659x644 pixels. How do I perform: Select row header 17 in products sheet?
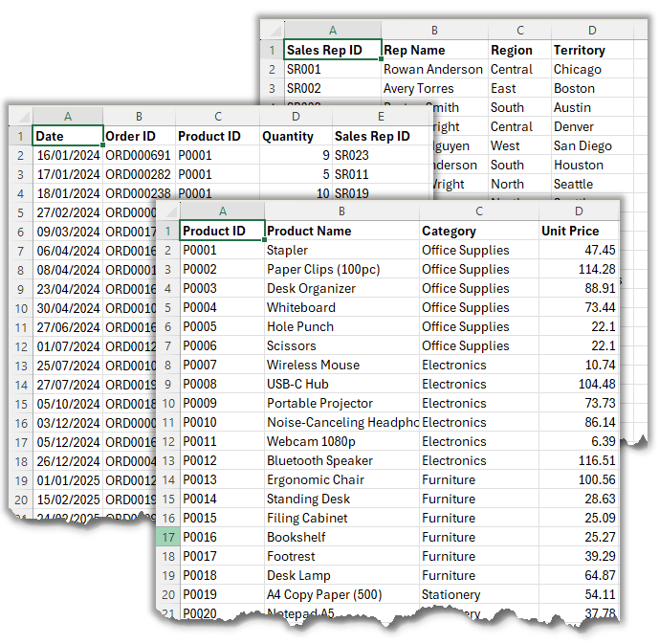[168, 537]
